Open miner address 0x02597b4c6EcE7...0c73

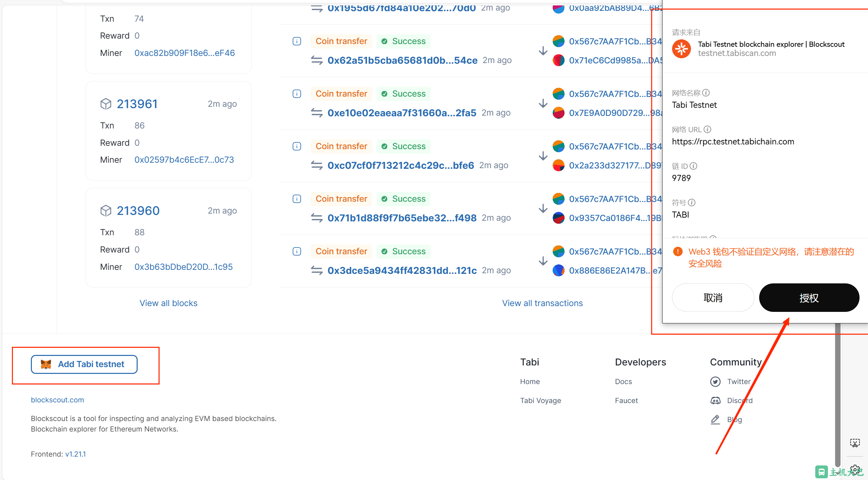184,160
